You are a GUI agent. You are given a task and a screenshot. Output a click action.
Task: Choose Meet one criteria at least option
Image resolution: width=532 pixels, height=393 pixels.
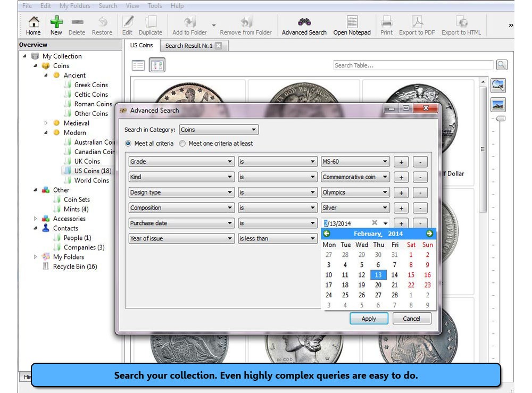[x=181, y=143]
